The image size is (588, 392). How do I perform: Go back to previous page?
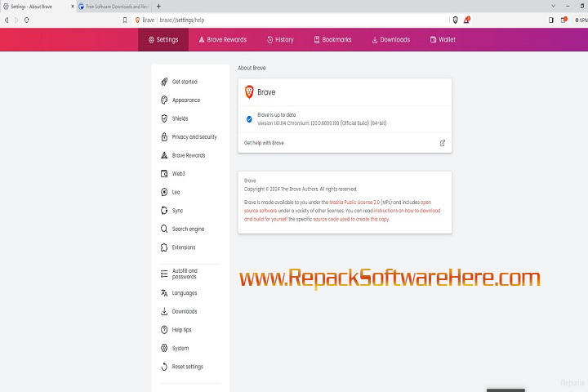pyautogui.click(x=7, y=20)
